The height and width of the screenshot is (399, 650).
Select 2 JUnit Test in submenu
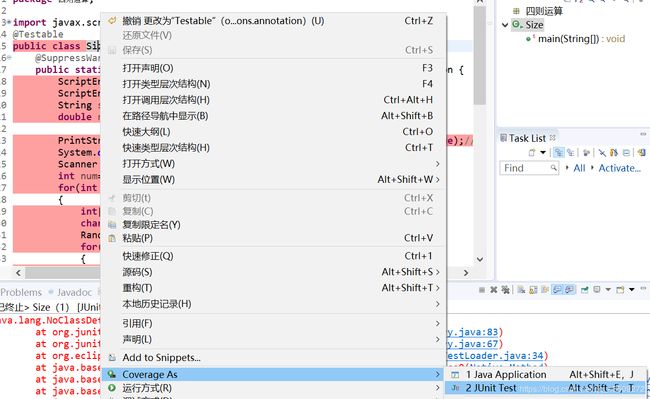click(x=545, y=388)
